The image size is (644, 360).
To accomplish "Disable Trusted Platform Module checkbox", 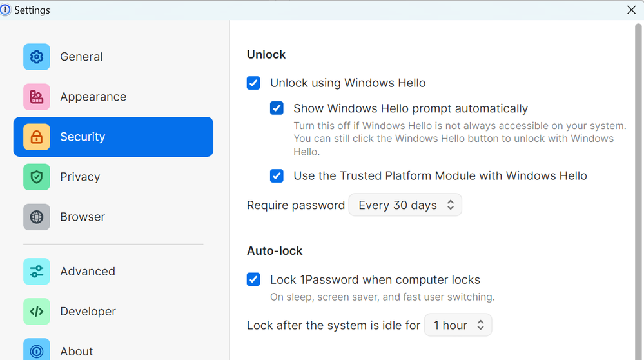I will (277, 175).
